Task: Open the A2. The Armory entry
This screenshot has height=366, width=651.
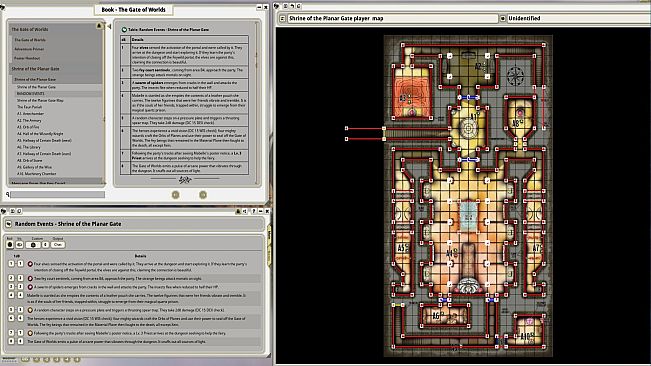Action: (x=29, y=120)
